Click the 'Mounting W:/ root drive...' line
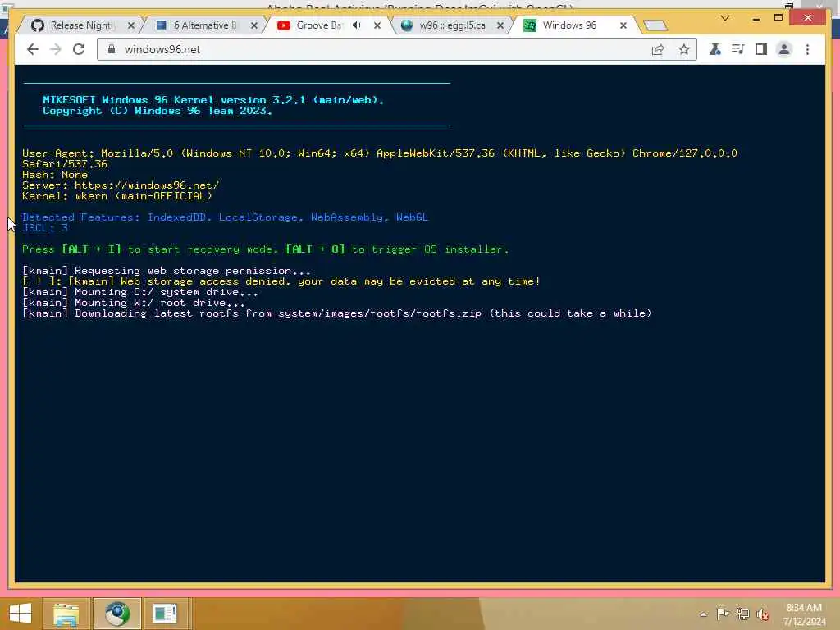This screenshot has width=840, height=630. click(134, 303)
